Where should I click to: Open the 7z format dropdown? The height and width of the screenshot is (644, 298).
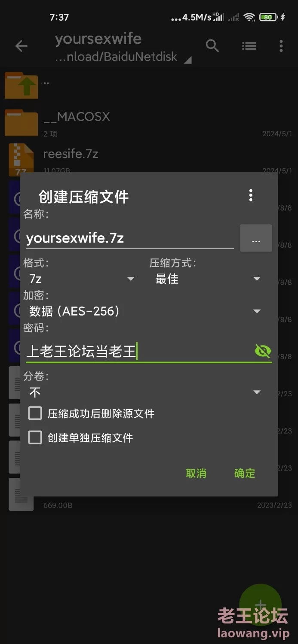[x=82, y=279]
